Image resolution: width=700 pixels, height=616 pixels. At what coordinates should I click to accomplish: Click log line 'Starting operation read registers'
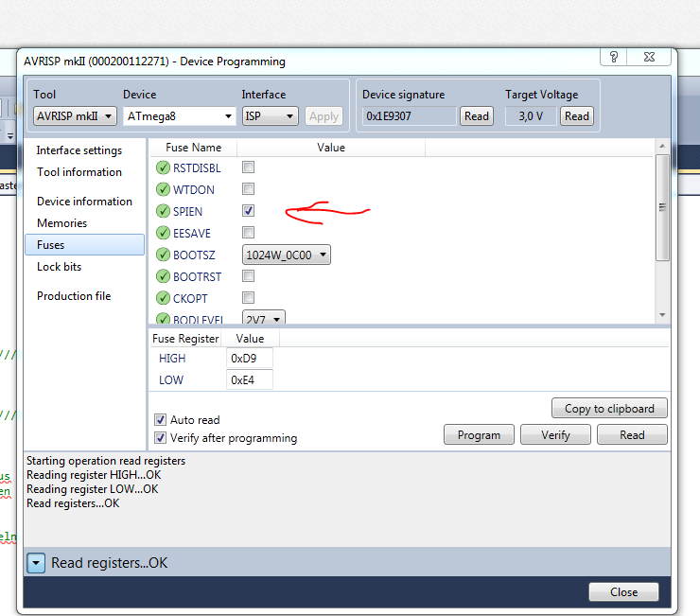pyautogui.click(x=106, y=461)
